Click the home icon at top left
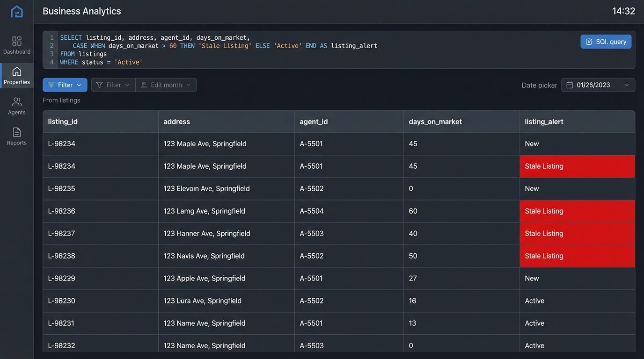This screenshot has height=359, width=644. click(x=17, y=11)
